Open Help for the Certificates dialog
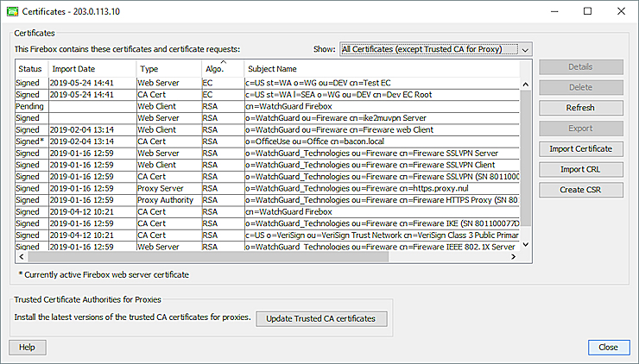The height and width of the screenshot is (364, 639). (27, 347)
